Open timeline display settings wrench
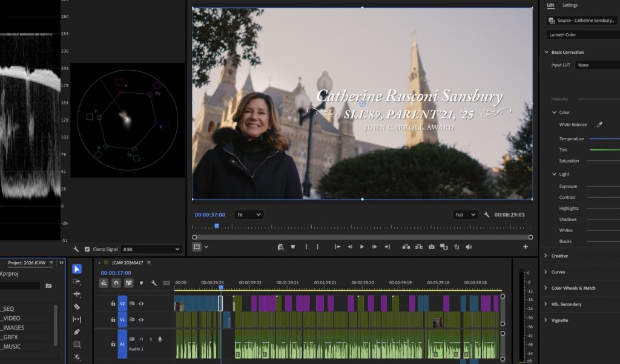Screen dimensions: 620x364 (x=154, y=283)
